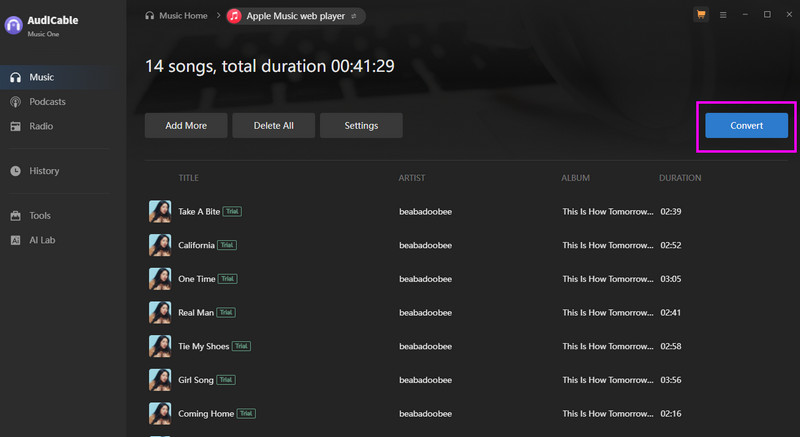
Task: Open History in the sidebar
Action: tap(44, 171)
